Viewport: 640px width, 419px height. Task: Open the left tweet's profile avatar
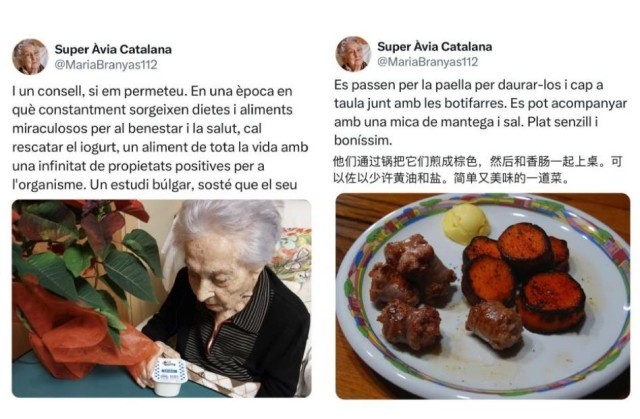click(30, 57)
